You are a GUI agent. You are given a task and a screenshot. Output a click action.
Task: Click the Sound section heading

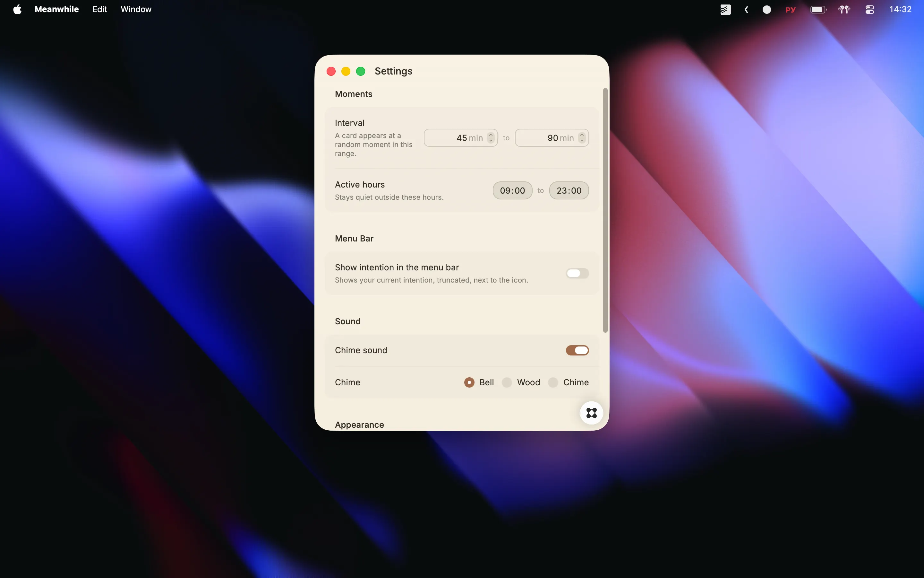[347, 321]
